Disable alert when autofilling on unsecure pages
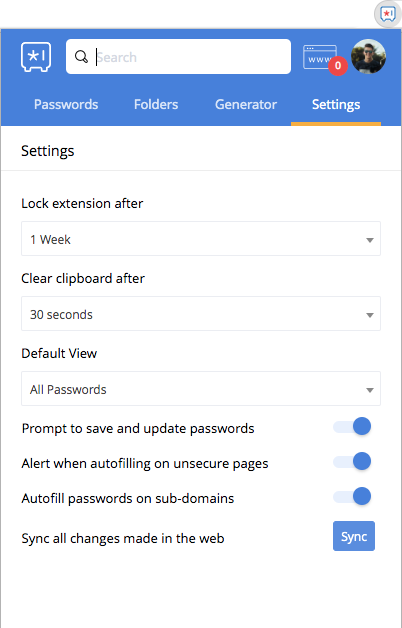 click(x=352, y=461)
